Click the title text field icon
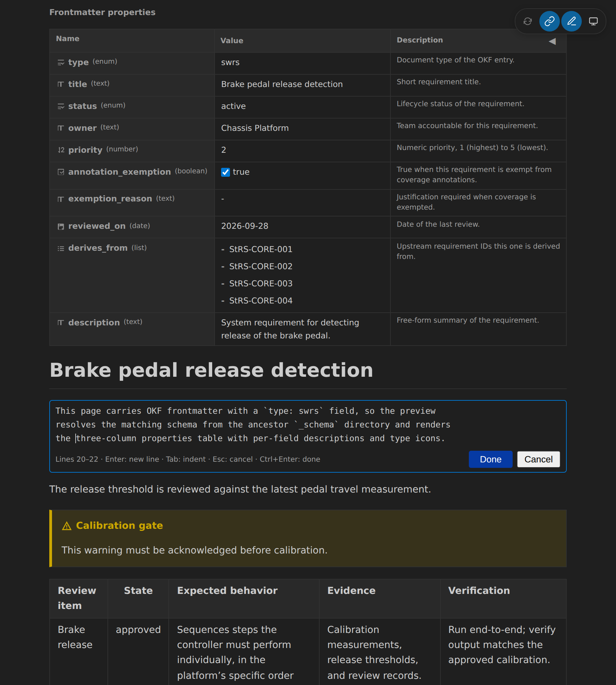 coord(61,84)
